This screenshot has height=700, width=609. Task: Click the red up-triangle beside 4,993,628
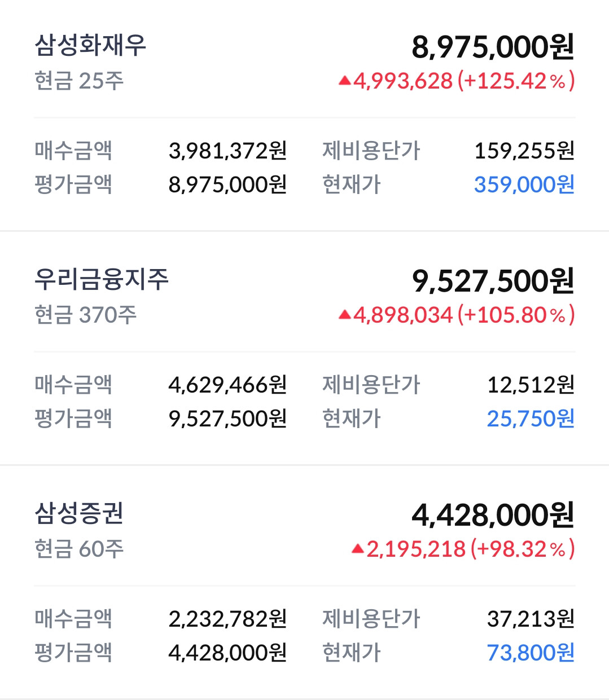point(345,81)
